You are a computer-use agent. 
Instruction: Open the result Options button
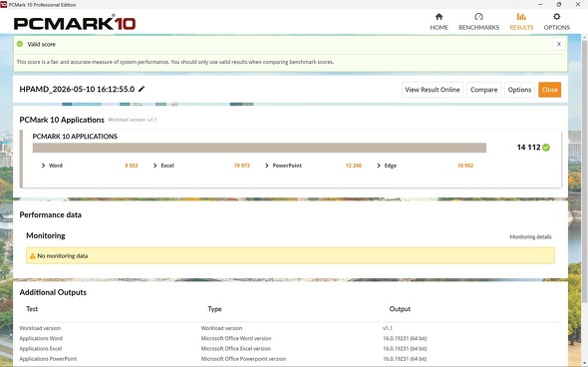(519, 90)
